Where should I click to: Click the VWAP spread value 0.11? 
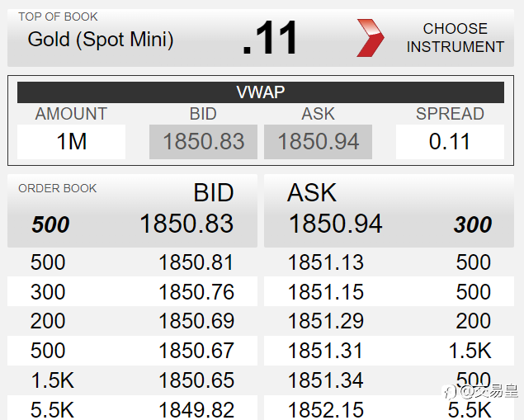pos(450,142)
